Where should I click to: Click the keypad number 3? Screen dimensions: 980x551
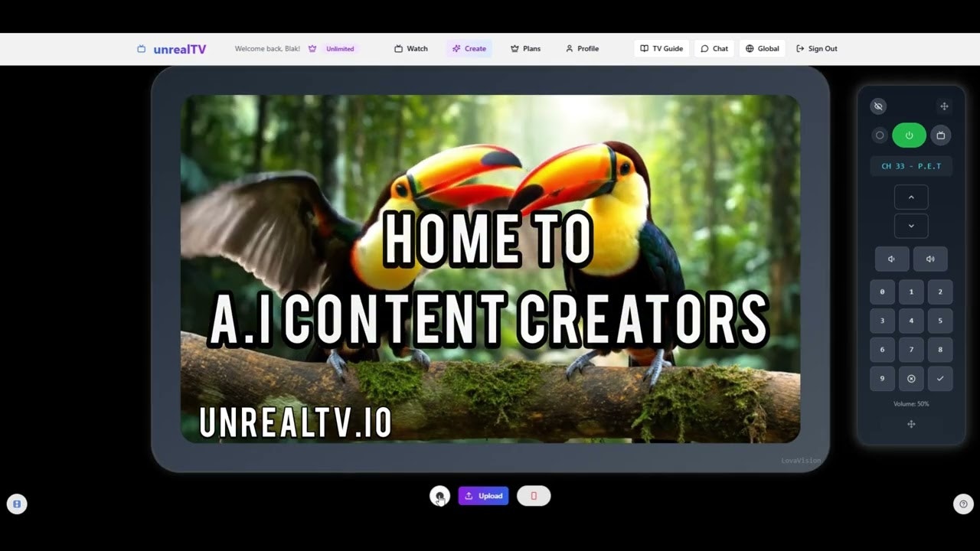(x=882, y=321)
